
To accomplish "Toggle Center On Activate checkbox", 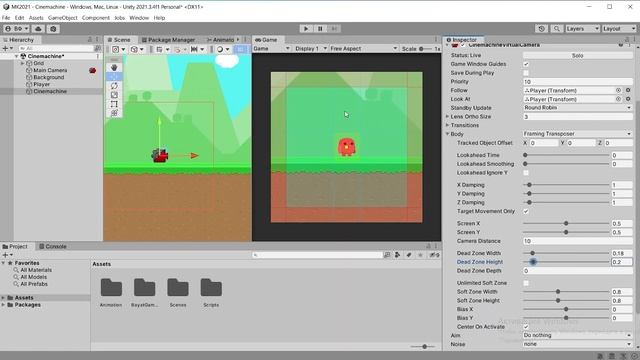I will [526, 327].
